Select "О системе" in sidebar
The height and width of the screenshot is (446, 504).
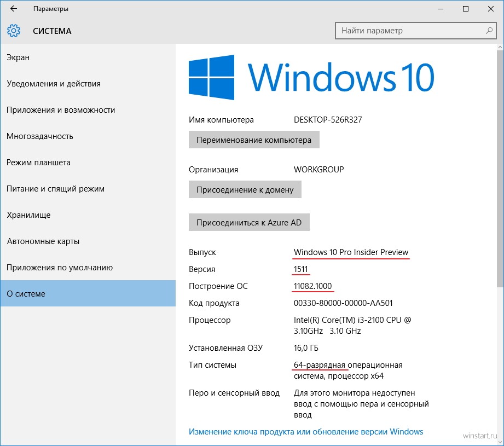coord(88,293)
